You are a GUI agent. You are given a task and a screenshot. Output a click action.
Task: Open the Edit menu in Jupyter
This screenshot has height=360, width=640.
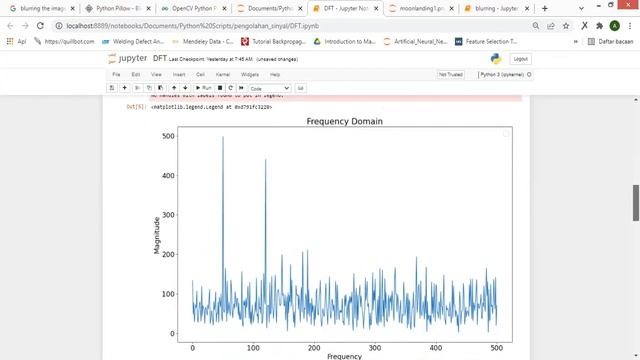(136, 75)
